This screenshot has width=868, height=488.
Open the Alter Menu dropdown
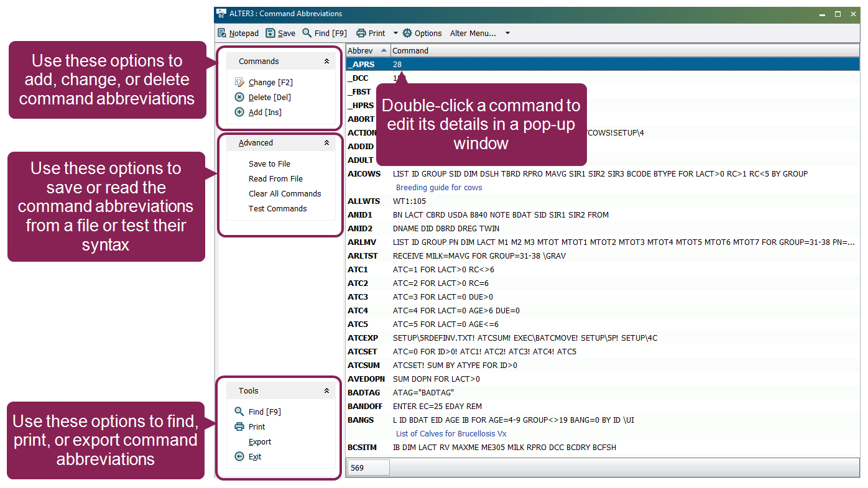point(507,33)
